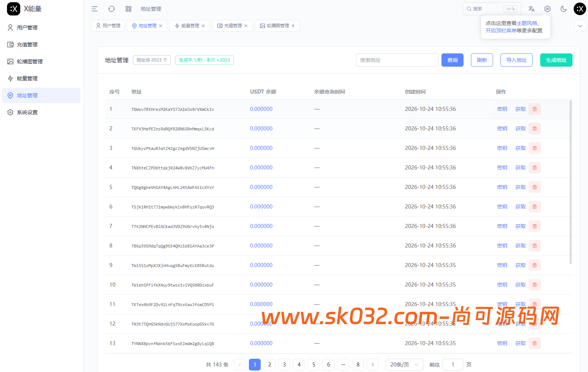Go to page 3 in pagination
The image size is (588, 372).
pos(284,365)
